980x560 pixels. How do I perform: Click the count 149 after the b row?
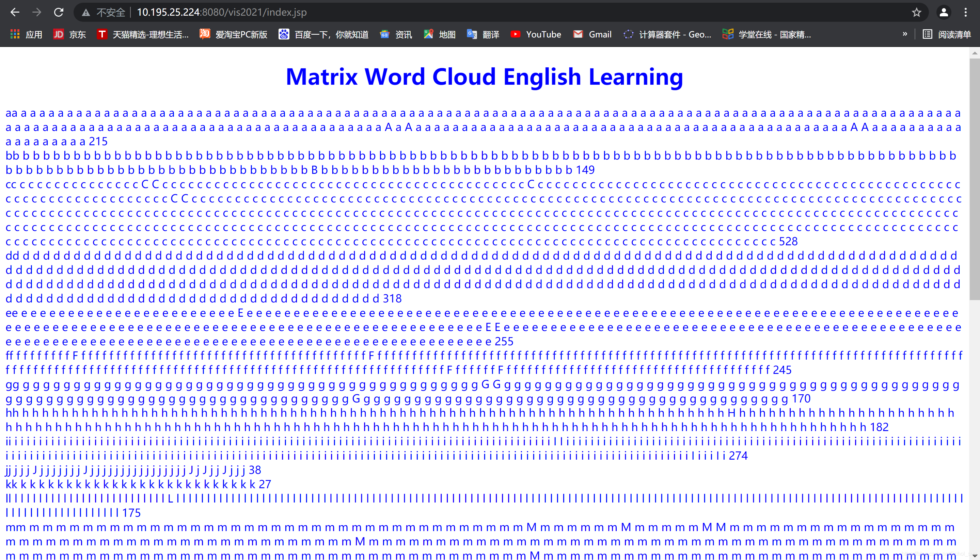click(585, 170)
